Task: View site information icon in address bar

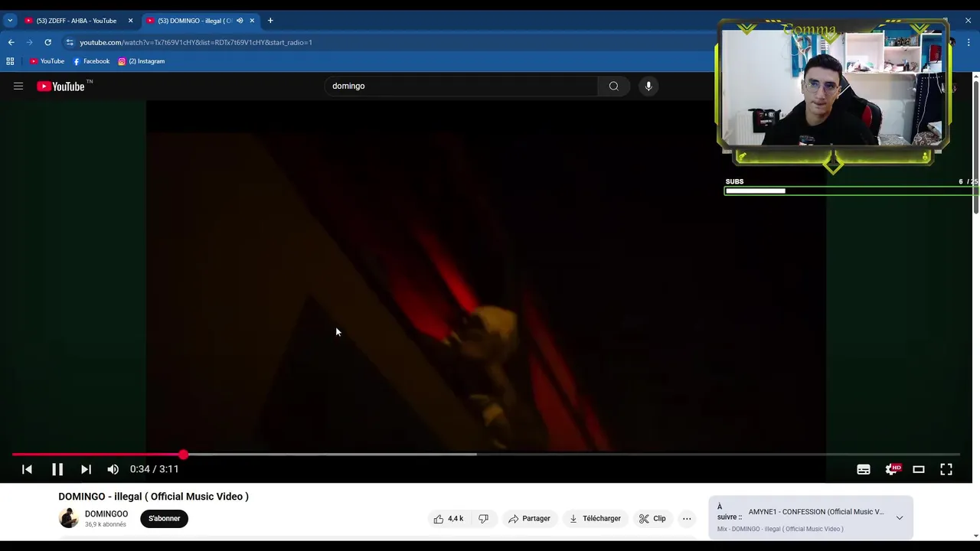Action: (70, 42)
